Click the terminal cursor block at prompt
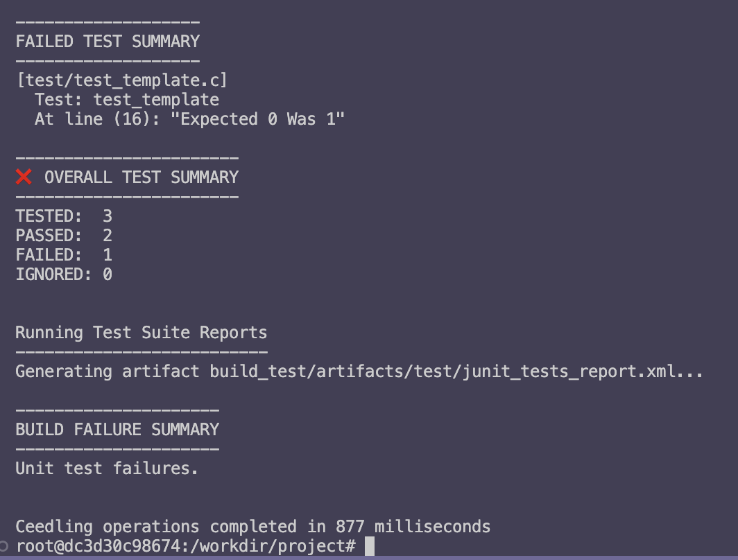 [370, 546]
